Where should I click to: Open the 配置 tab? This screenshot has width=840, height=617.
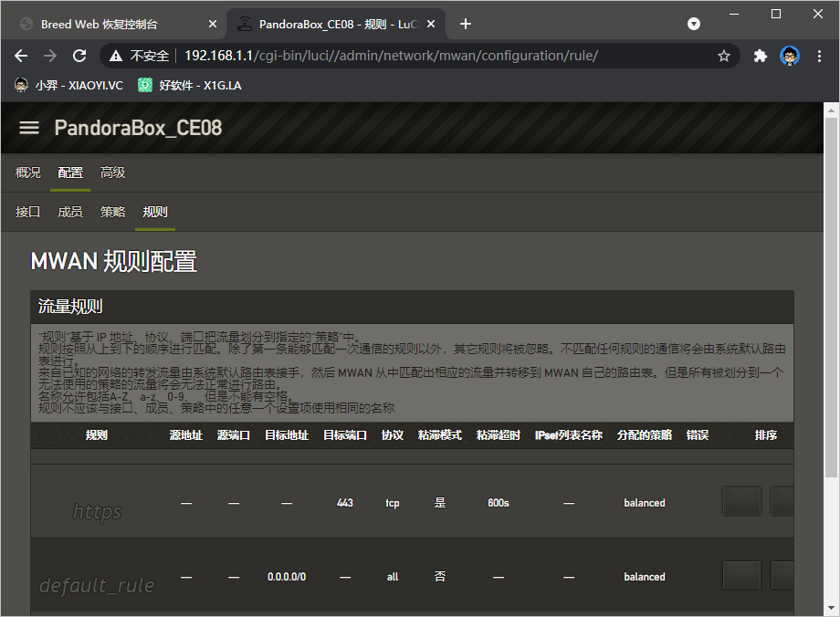(x=70, y=173)
